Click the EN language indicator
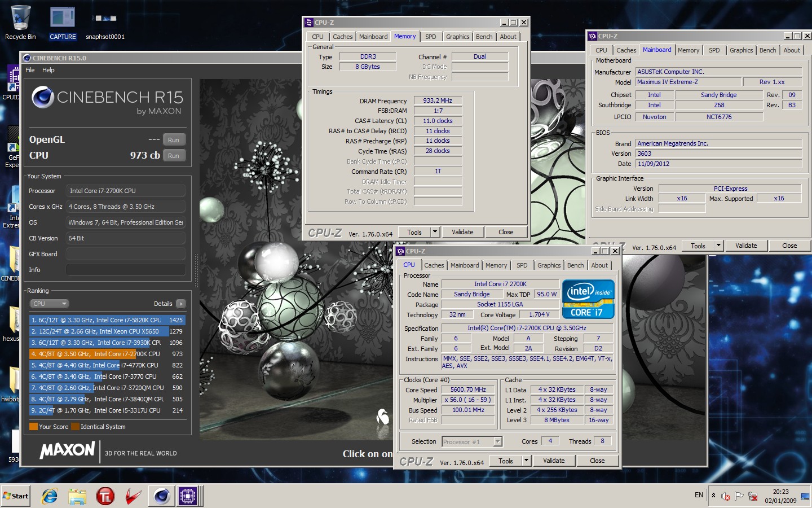 [x=699, y=495]
